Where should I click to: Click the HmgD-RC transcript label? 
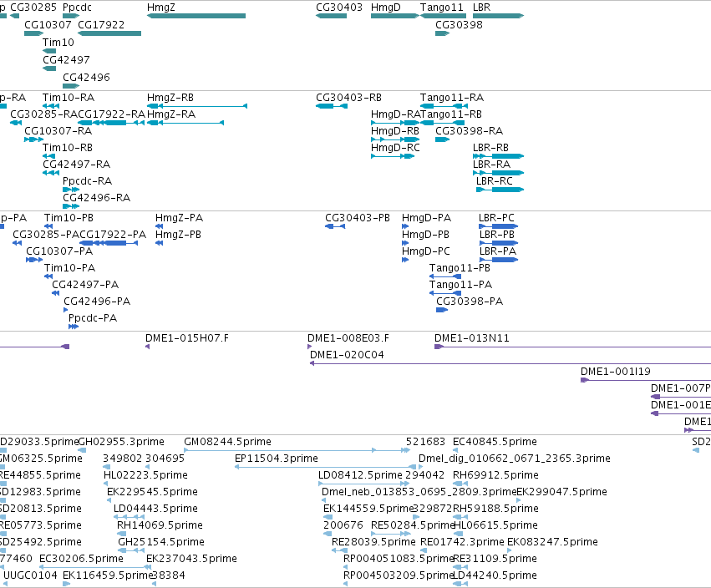[x=395, y=148]
